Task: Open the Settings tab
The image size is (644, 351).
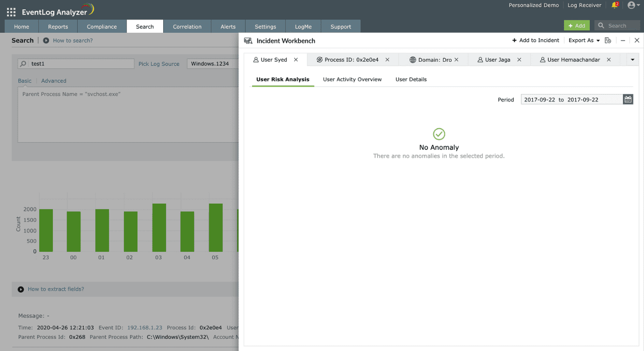Action: click(x=266, y=27)
